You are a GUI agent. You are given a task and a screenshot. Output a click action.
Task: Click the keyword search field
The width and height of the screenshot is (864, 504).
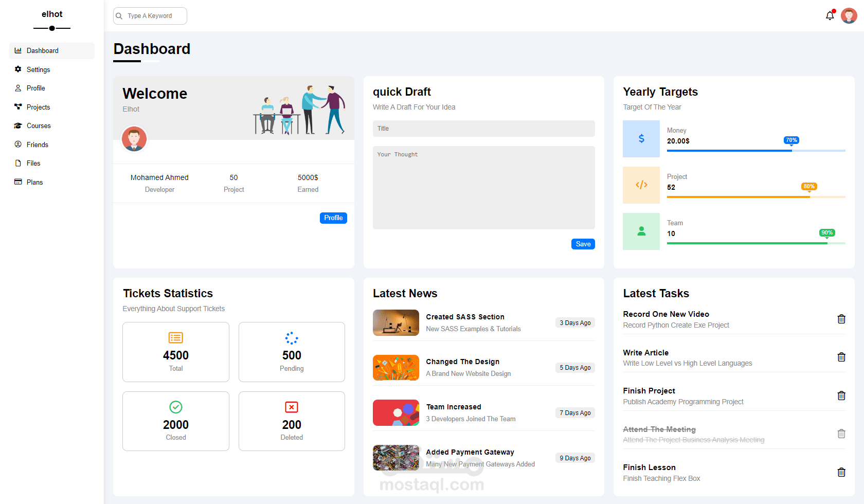[x=150, y=16]
